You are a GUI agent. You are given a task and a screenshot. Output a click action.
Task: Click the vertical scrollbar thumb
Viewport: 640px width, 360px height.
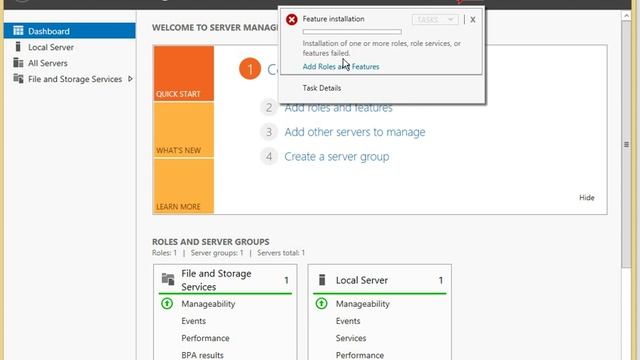626,144
